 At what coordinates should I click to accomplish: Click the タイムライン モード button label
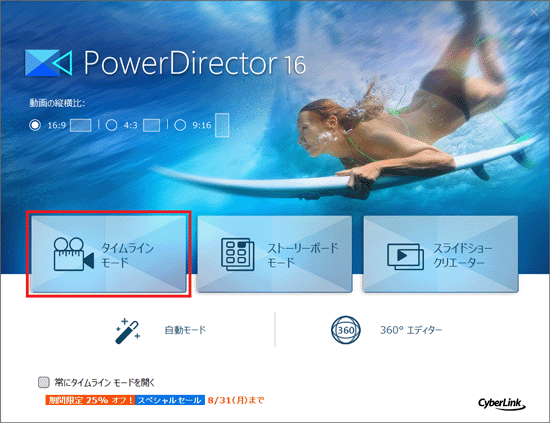128,255
